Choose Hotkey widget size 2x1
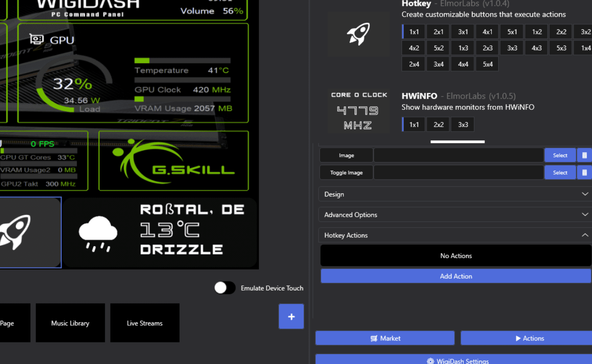Image resolution: width=592 pixels, height=364 pixels. (438, 32)
